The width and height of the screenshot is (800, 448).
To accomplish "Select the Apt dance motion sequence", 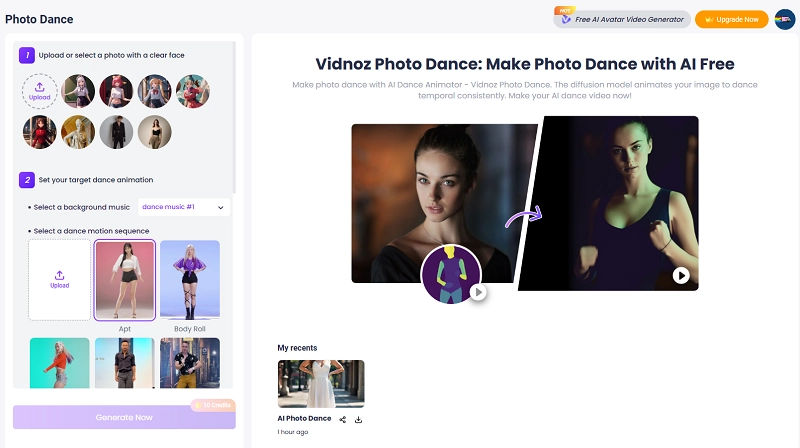I will tap(124, 280).
